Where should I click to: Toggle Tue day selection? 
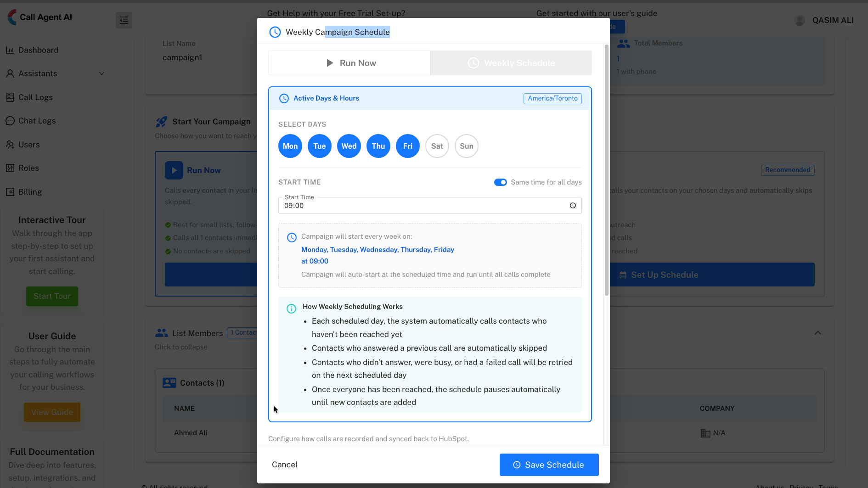(320, 146)
